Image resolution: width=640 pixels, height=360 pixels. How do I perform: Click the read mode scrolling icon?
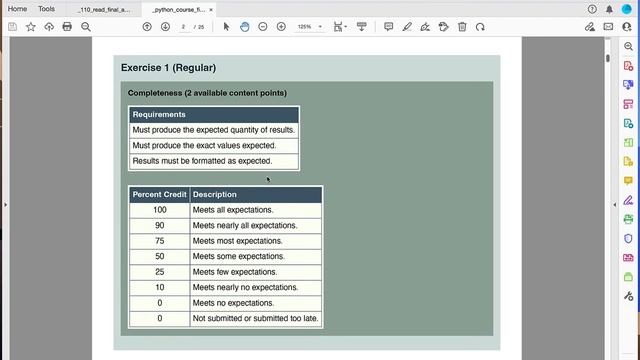click(x=362, y=27)
